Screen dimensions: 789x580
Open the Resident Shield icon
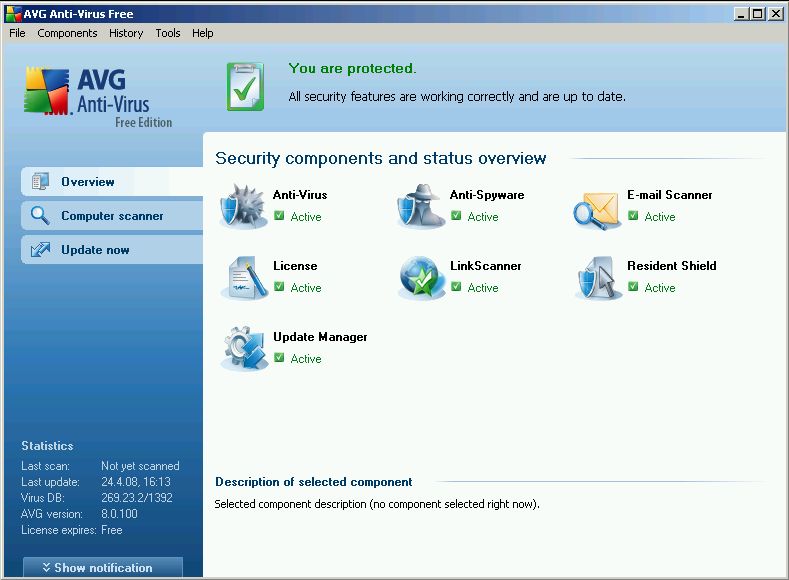(598, 278)
